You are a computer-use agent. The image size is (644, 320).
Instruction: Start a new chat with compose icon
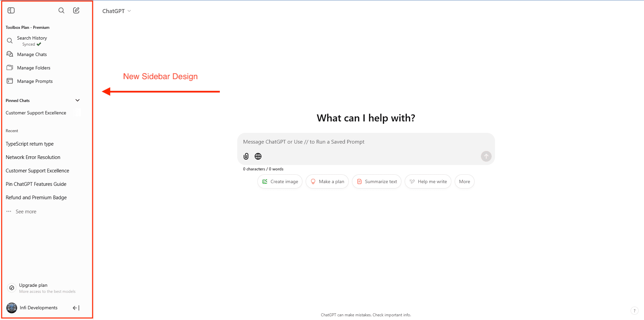(76, 10)
